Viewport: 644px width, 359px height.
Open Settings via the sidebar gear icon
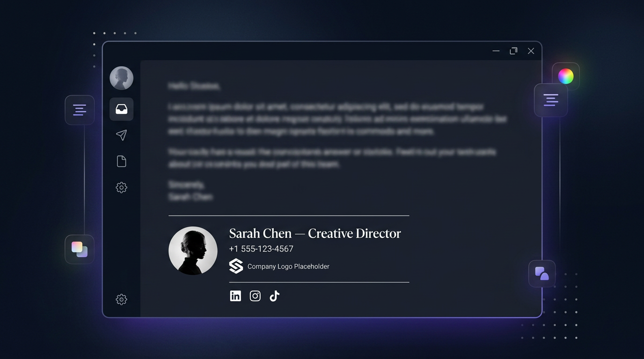pos(121,187)
